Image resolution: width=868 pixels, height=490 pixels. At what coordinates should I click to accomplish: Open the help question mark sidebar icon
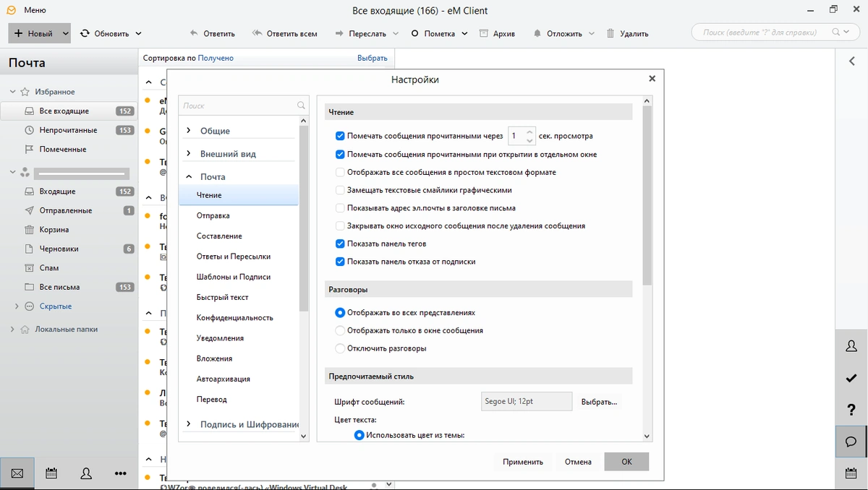[851, 410]
